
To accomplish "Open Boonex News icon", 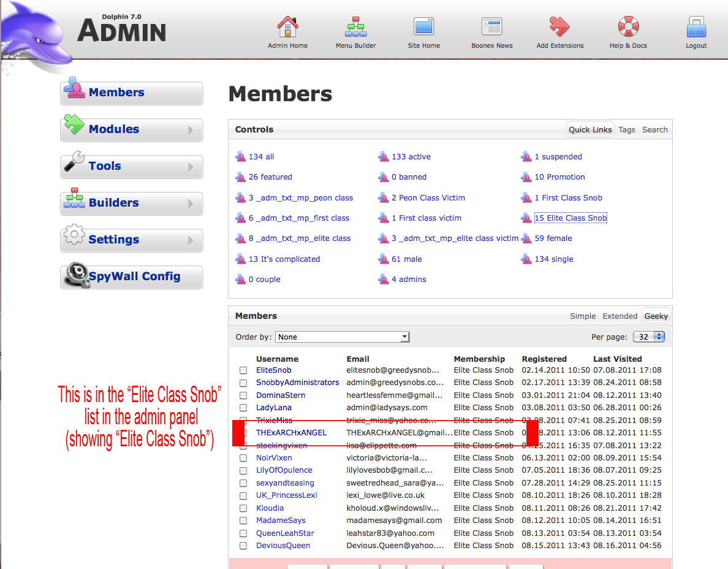I will coord(491,26).
